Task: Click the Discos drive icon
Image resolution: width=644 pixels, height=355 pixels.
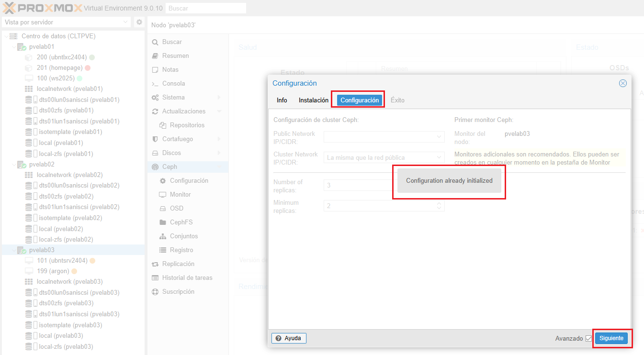Action: click(x=155, y=153)
